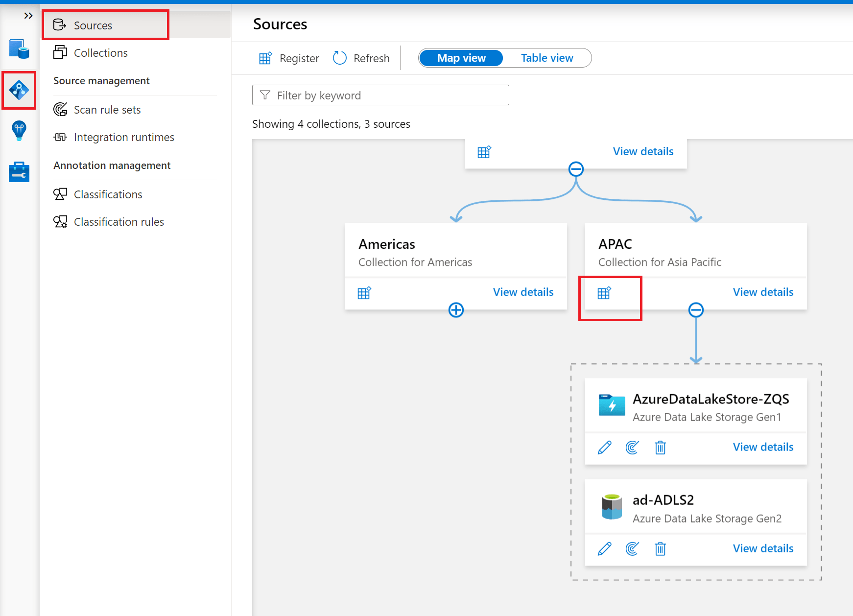Open the scan icon on ad-ADLS2
This screenshot has height=616, width=853.
(x=632, y=548)
